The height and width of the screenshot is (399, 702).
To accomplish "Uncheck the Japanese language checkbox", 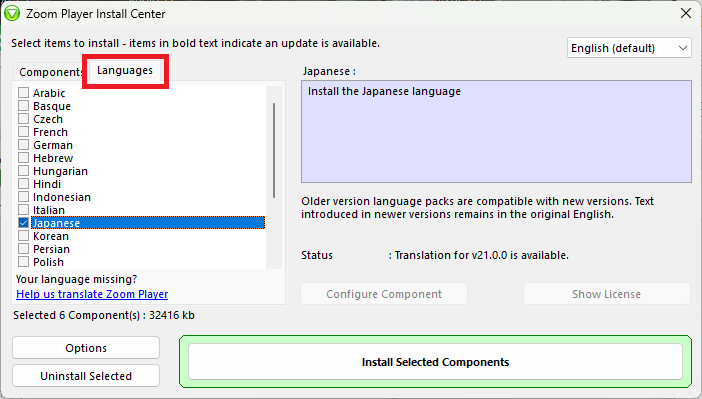I will (23, 223).
